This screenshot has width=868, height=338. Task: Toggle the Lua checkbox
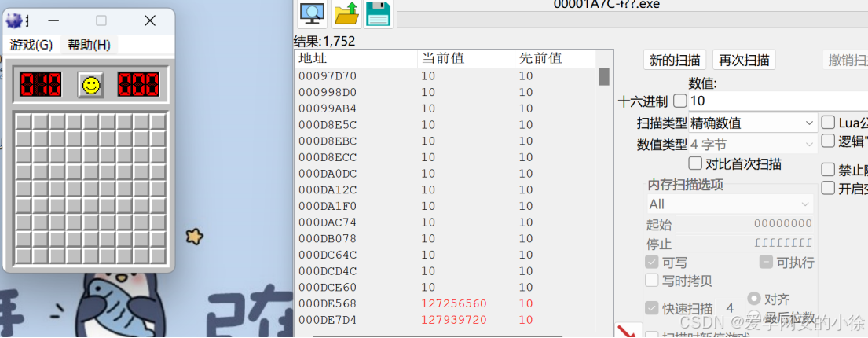click(828, 123)
